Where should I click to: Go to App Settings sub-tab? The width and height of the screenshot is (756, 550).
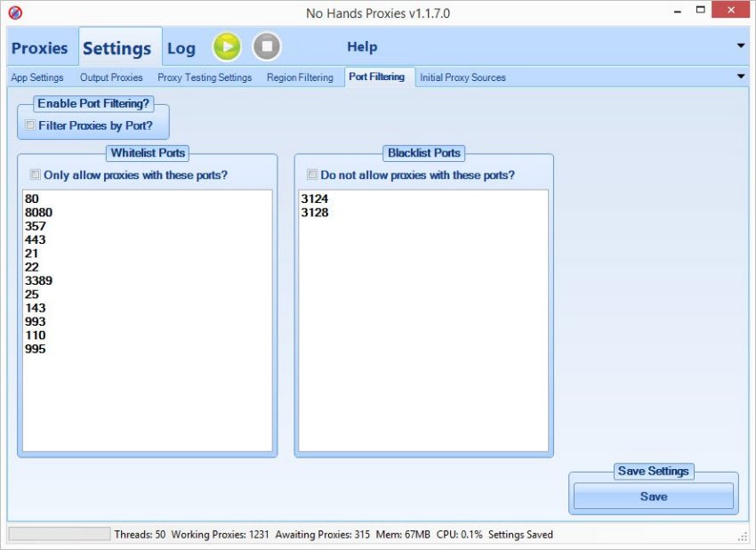pos(37,77)
